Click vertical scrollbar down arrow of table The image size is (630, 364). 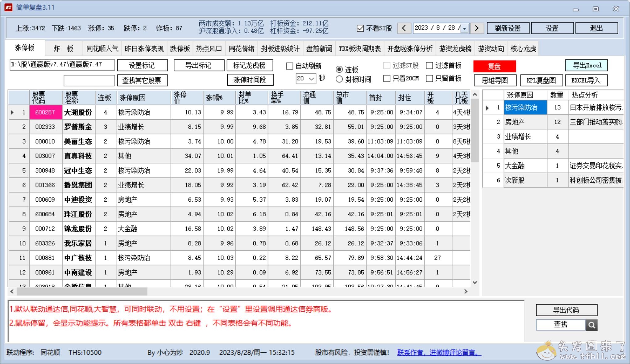click(x=475, y=282)
